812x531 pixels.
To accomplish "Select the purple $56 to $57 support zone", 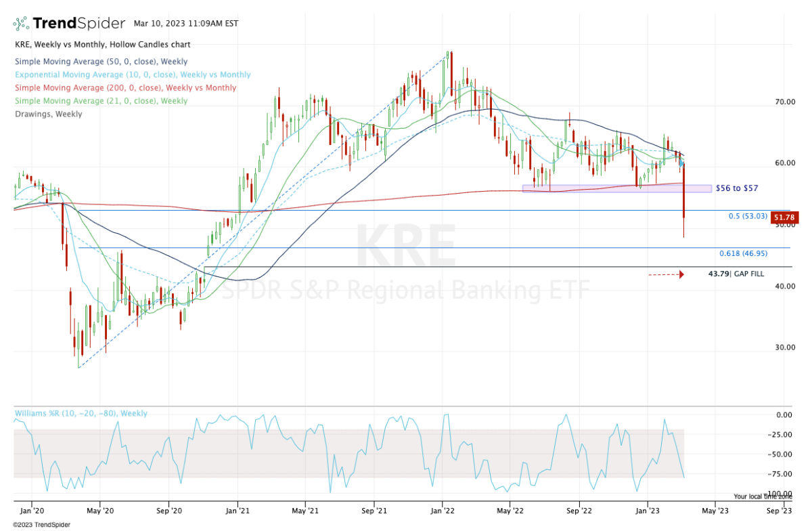I will point(616,188).
